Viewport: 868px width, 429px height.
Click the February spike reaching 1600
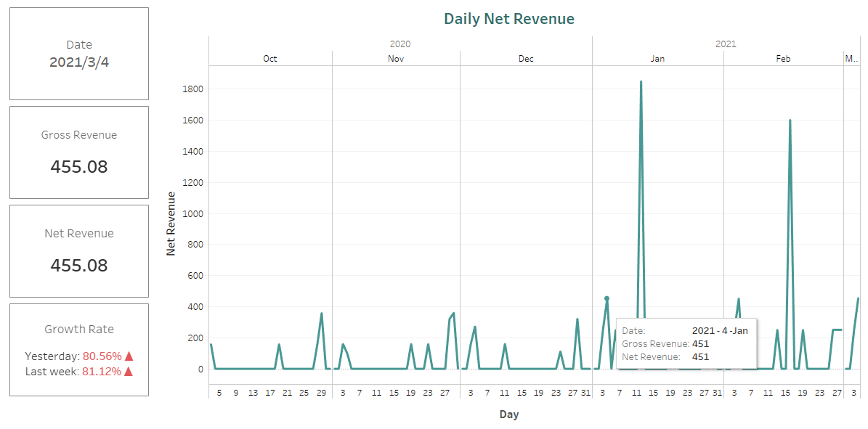(x=790, y=120)
